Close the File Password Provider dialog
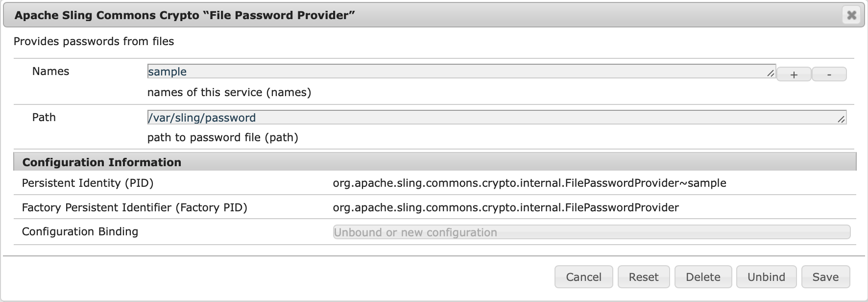 coord(851,15)
